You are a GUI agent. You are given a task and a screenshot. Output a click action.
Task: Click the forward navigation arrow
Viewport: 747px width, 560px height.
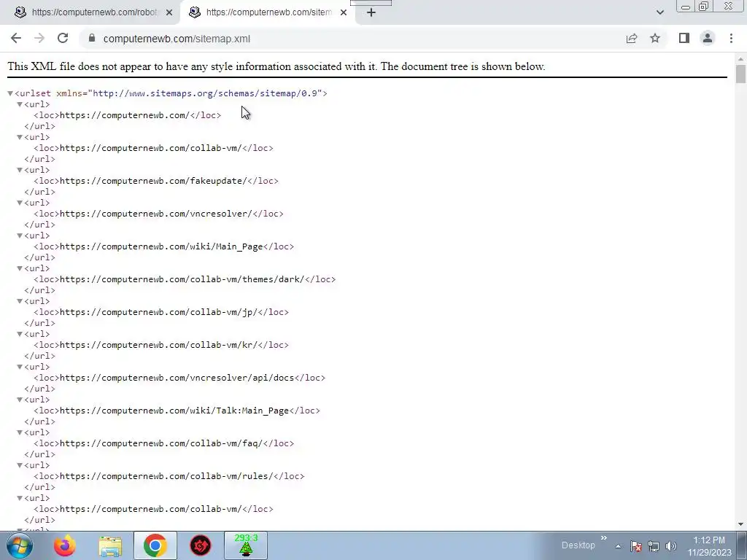pos(39,39)
